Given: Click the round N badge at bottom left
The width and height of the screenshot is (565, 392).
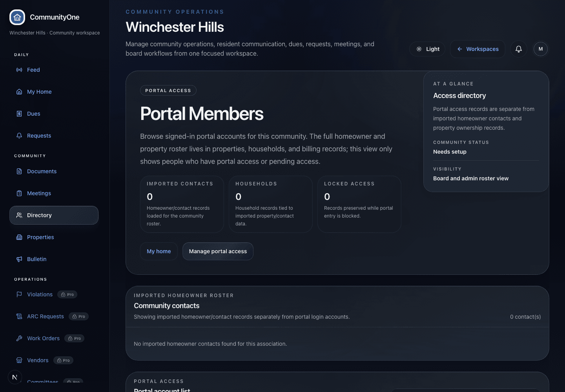Looking at the screenshot, I should 15,377.
